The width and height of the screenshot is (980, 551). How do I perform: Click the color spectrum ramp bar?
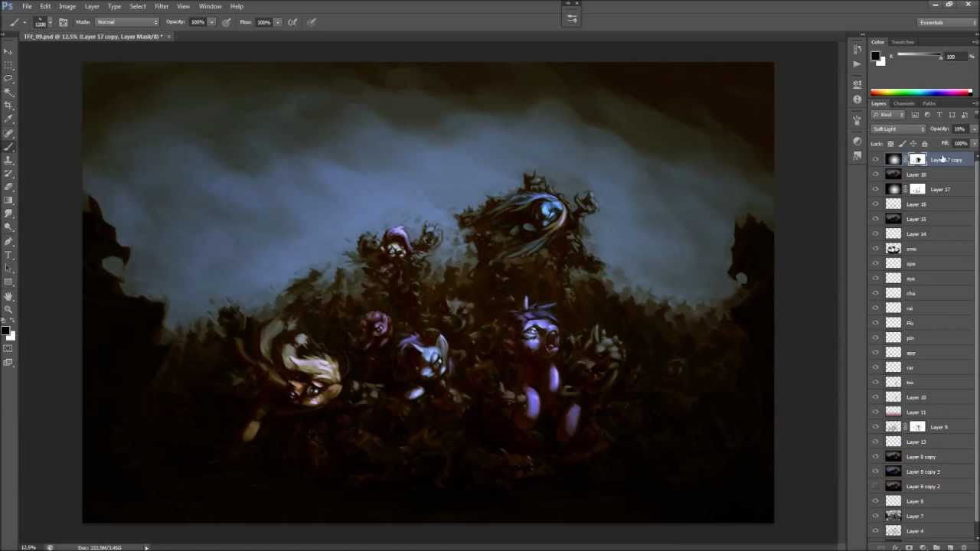[920, 93]
